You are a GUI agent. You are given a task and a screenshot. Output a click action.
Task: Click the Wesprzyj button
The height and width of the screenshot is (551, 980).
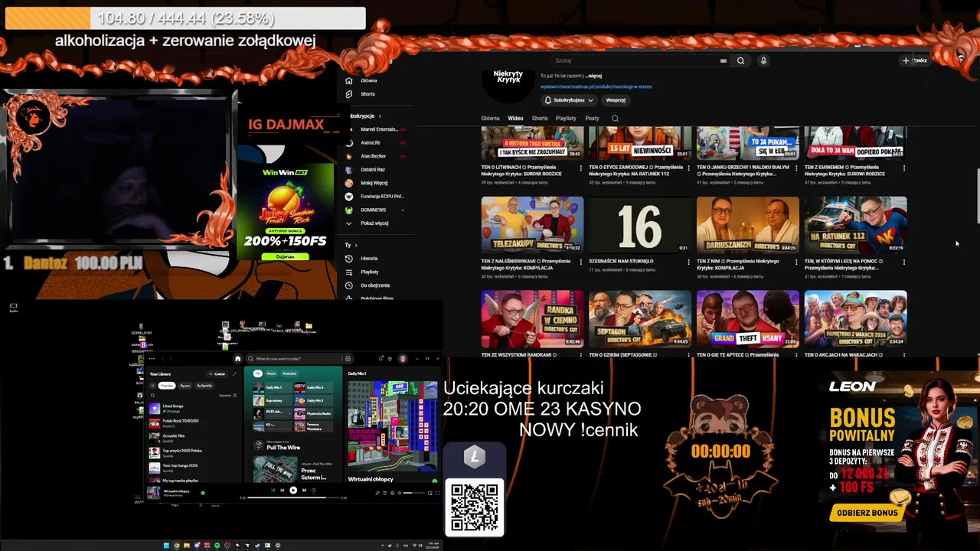pyautogui.click(x=616, y=100)
